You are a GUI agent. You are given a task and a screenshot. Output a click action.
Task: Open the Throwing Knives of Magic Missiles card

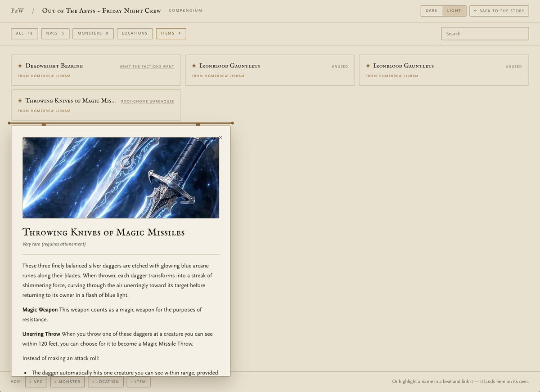click(x=96, y=105)
